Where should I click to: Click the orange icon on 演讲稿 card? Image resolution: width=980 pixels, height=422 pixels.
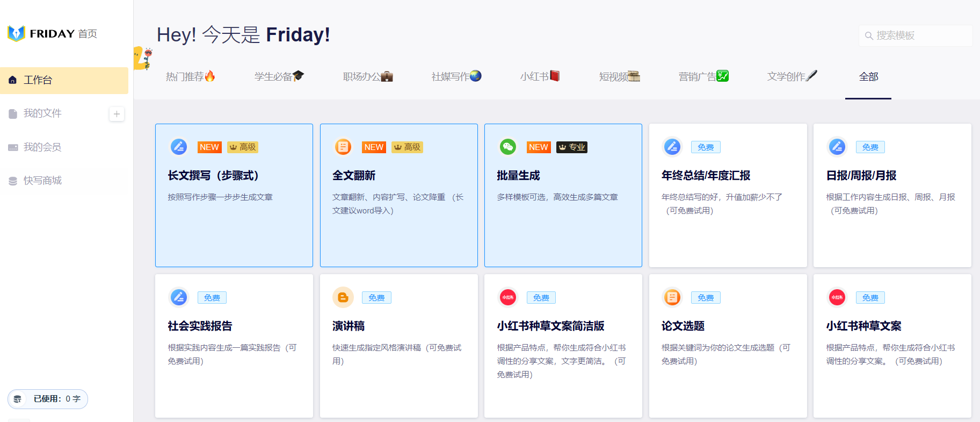343,297
